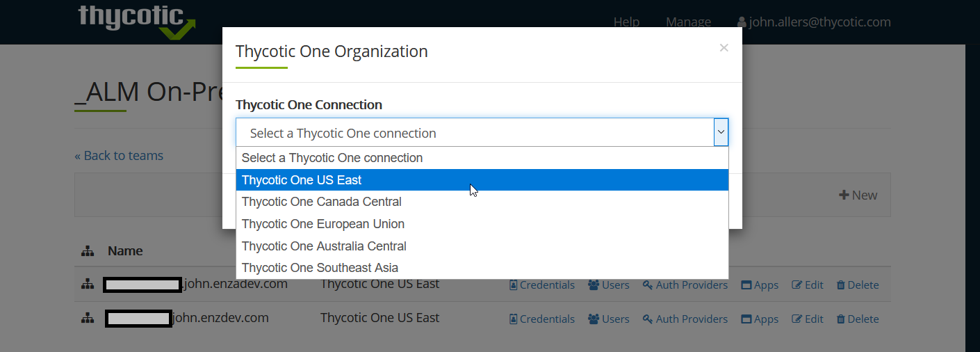Close the Thycotic One Organization dialog

pyautogui.click(x=724, y=48)
